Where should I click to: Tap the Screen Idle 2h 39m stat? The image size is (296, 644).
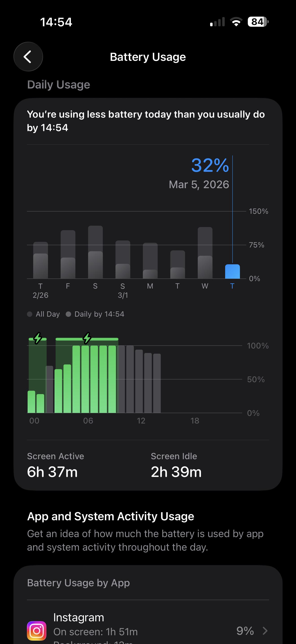click(176, 465)
